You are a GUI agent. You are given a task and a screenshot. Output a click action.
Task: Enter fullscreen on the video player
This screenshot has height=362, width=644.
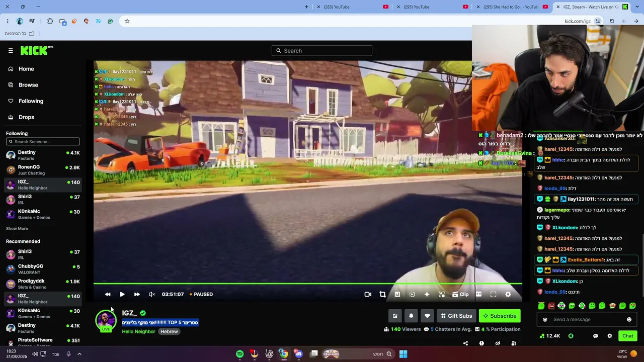tap(493, 295)
